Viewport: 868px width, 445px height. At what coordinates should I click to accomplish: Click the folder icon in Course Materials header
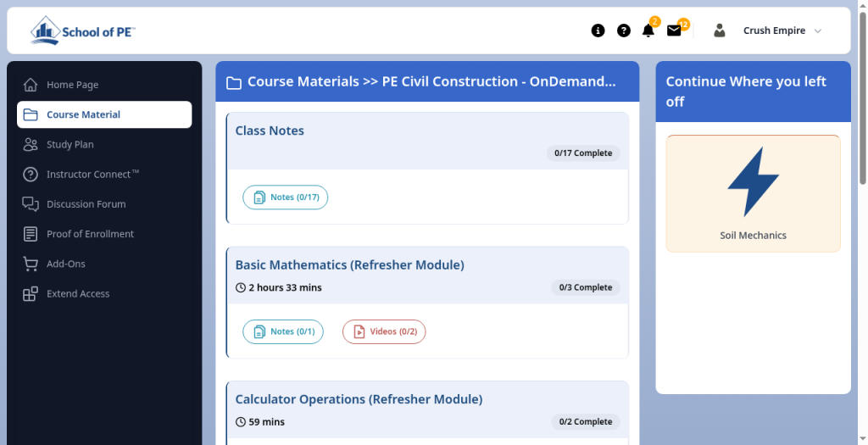pos(234,83)
